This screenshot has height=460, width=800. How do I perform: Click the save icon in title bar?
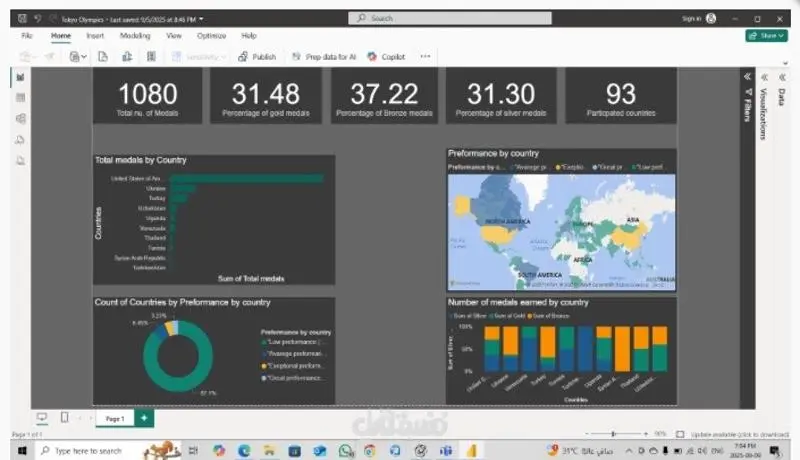tap(22, 19)
